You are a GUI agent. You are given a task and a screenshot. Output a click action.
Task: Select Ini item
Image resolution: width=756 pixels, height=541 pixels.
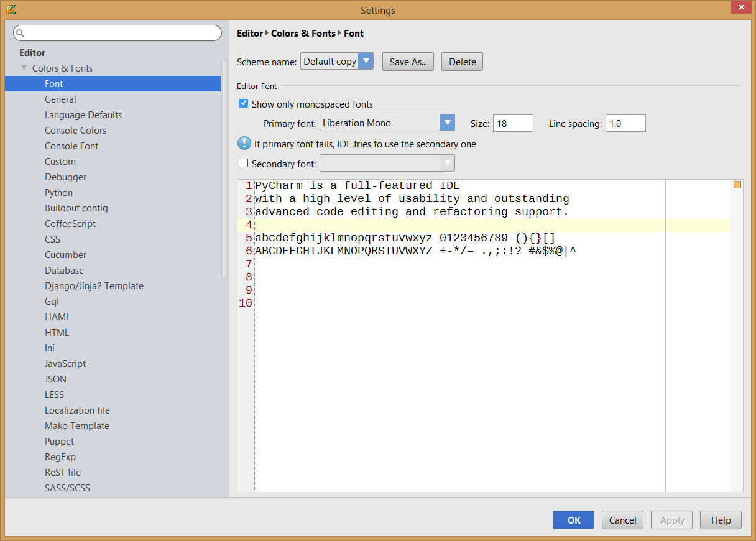50,348
